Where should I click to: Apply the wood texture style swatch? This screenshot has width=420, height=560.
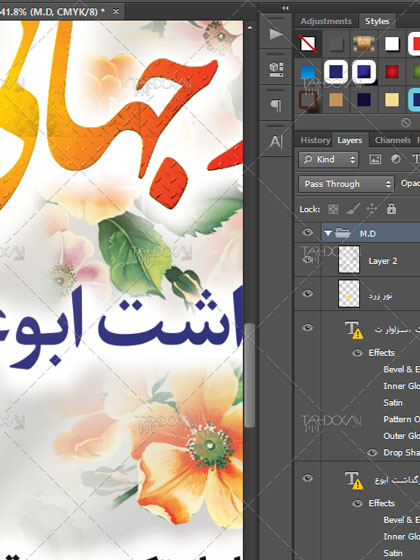tap(363, 44)
